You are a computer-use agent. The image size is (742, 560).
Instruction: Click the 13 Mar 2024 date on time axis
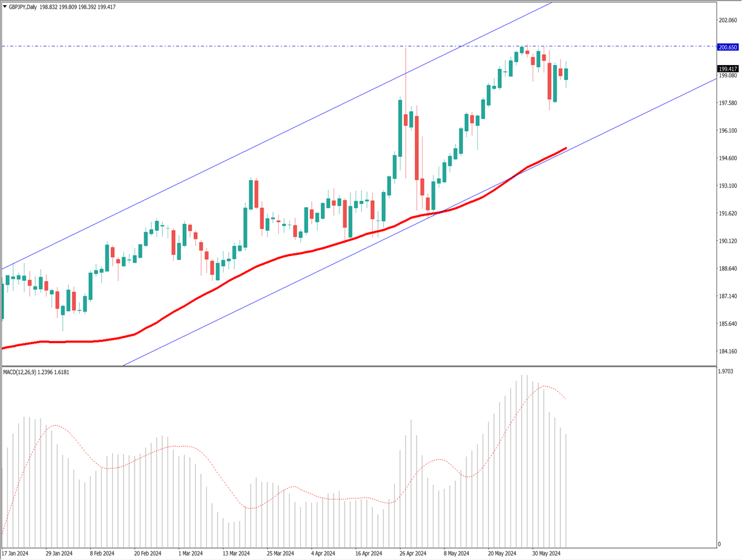coord(234,553)
